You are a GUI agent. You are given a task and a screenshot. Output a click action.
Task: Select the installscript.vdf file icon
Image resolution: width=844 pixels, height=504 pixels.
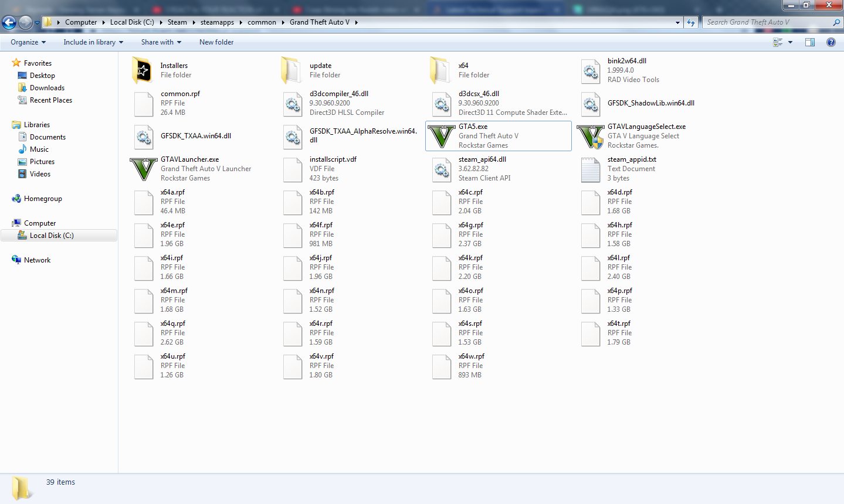click(292, 169)
